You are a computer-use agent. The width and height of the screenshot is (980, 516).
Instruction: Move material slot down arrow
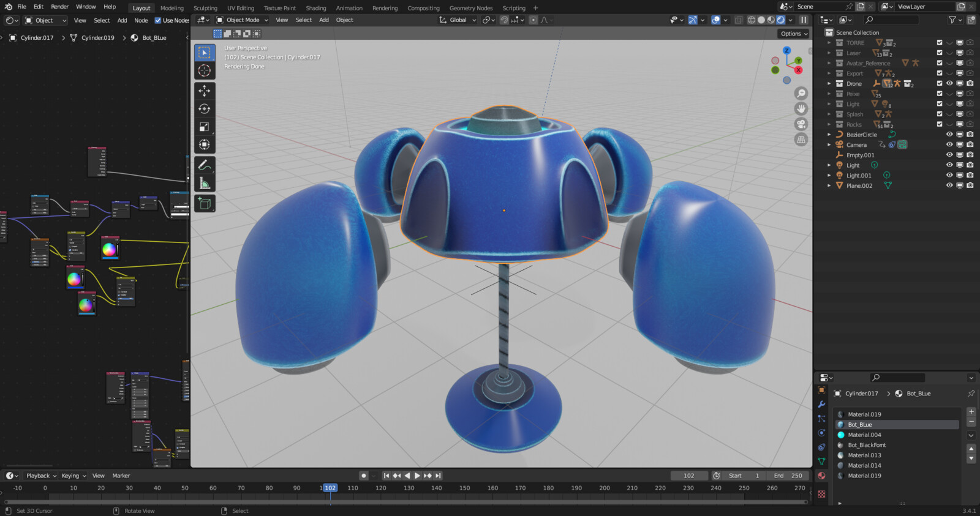[x=971, y=458]
